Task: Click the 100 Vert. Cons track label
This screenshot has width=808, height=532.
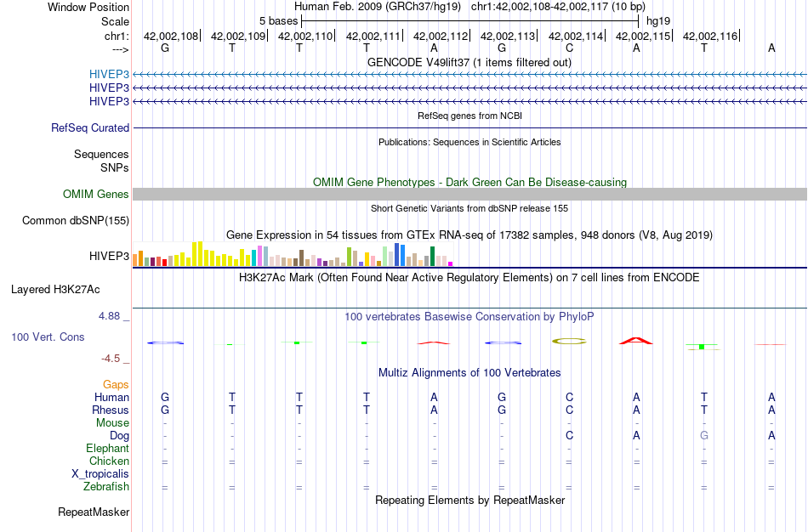Action: [x=48, y=337]
